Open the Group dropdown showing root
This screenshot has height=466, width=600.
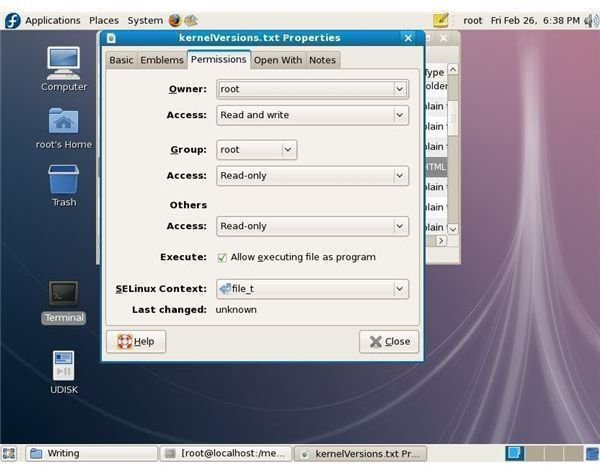tap(256, 150)
